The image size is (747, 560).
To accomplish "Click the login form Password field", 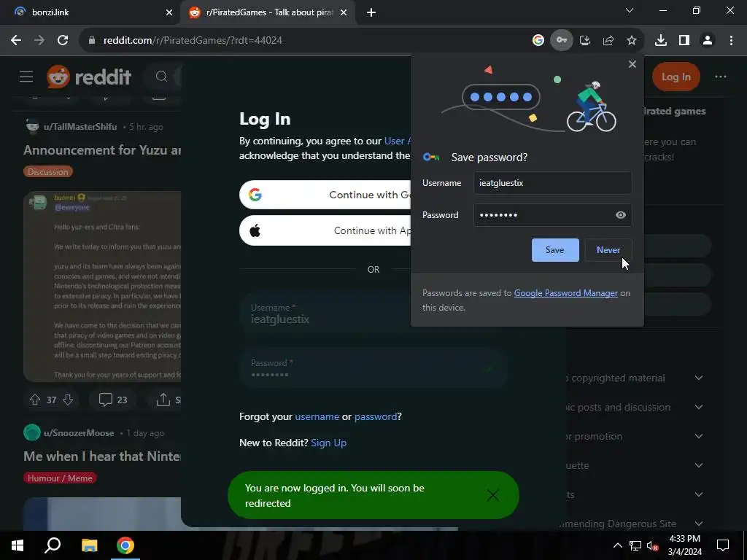I will point(373,369).
